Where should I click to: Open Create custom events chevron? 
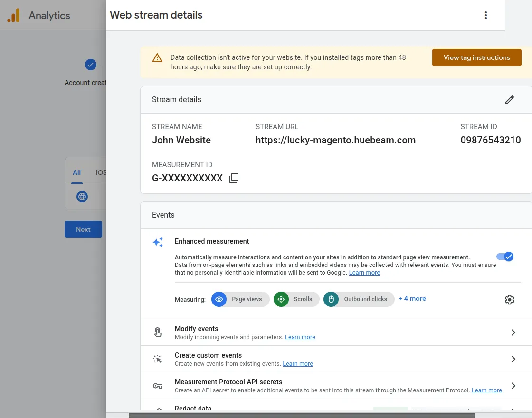[x=513, y=359]
